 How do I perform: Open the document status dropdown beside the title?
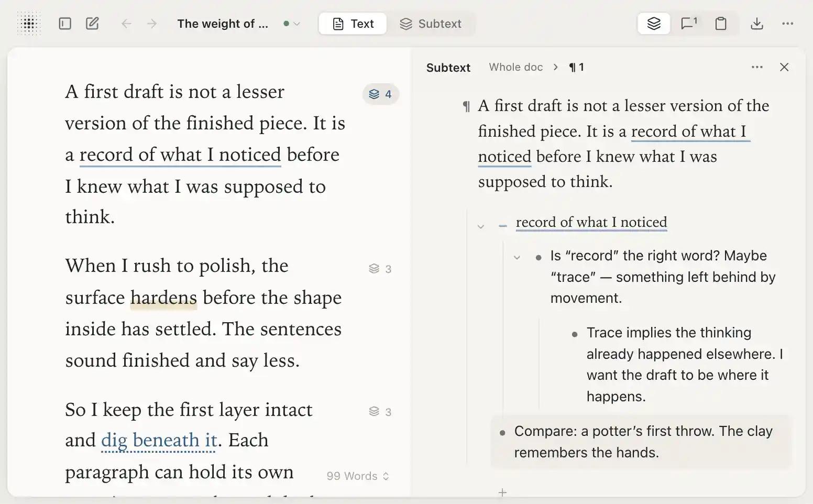click(292, 24)
